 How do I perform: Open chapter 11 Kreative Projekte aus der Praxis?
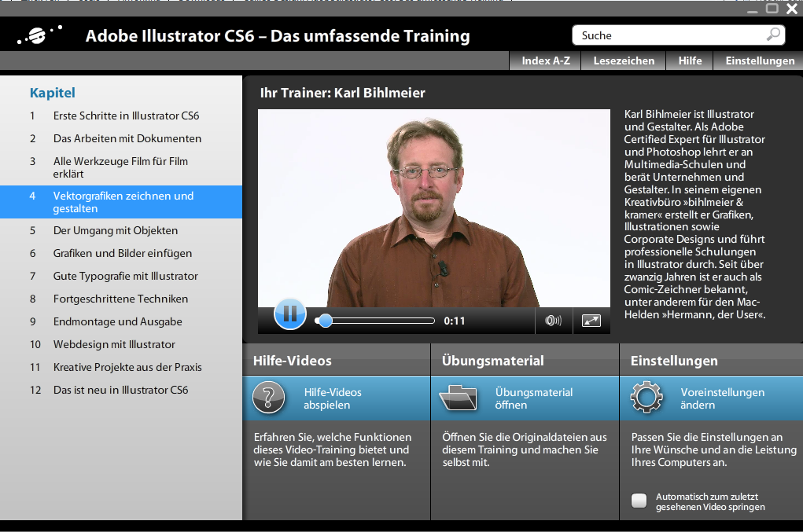coord(121,367)
